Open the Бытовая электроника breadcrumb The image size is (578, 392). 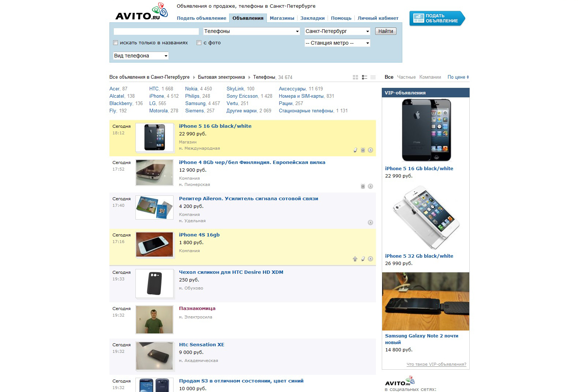pyautogui.click(x=221, y=77)
